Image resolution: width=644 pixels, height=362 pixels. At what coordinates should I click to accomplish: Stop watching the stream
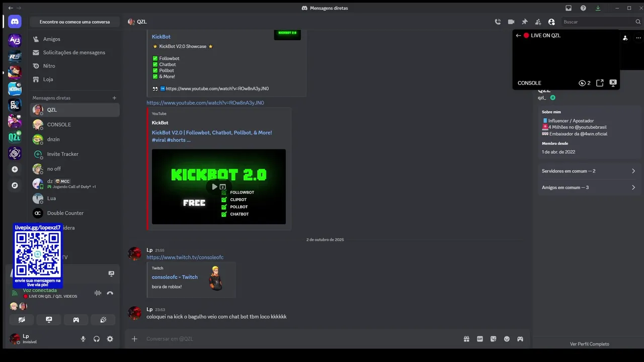click(x=613, y=83)
